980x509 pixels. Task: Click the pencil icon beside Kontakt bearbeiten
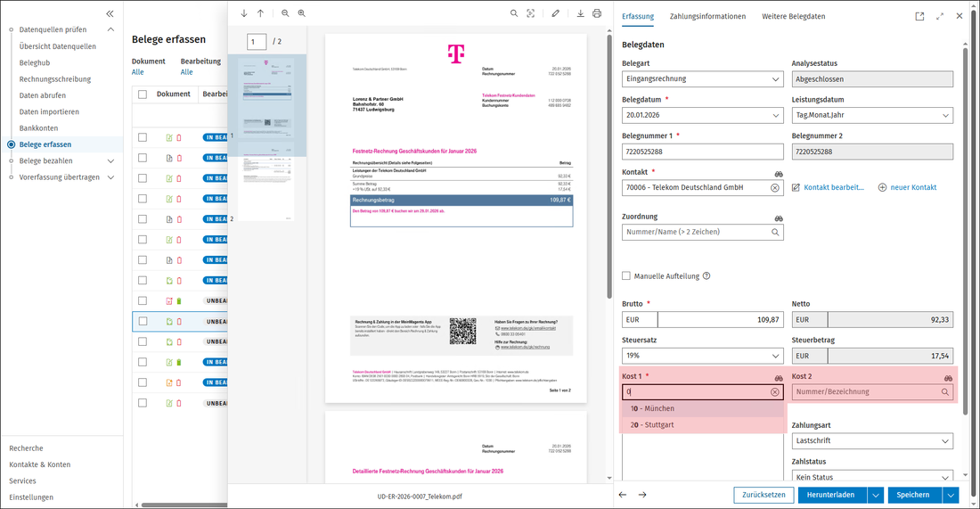[x=796, y=187]
